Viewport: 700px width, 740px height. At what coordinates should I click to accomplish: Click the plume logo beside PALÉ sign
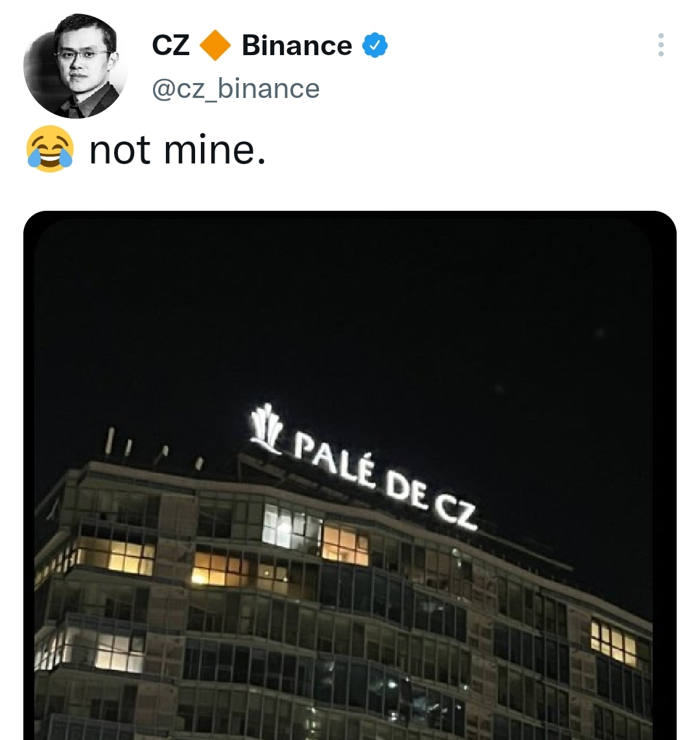click(x=266, y=429)
